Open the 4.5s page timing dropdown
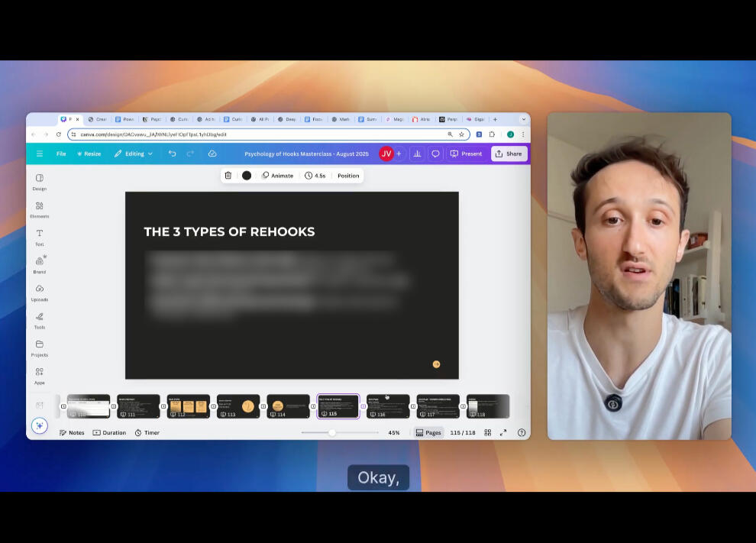Viewport: 756px width, 543px height. click(x=315, y=176)
